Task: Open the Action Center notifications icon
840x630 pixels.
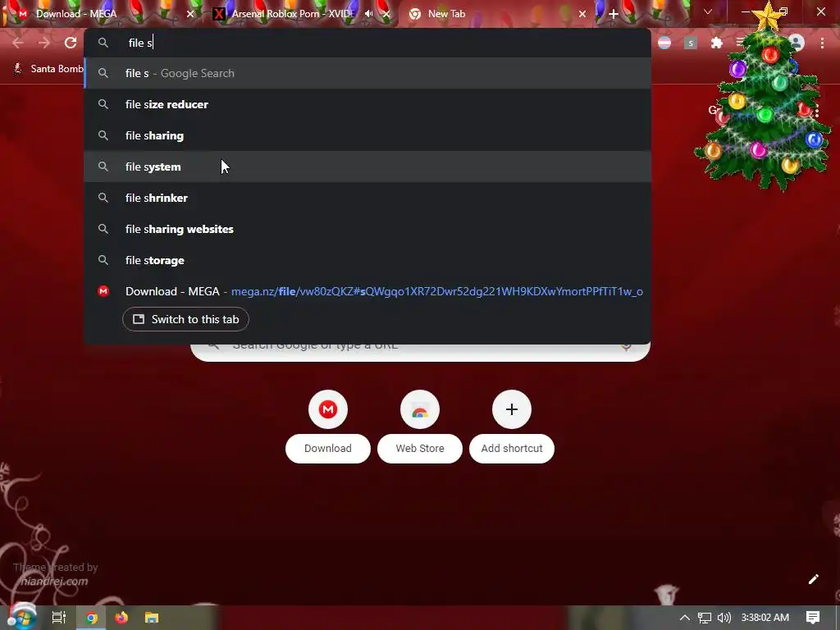Action: (x=813, y=618)
